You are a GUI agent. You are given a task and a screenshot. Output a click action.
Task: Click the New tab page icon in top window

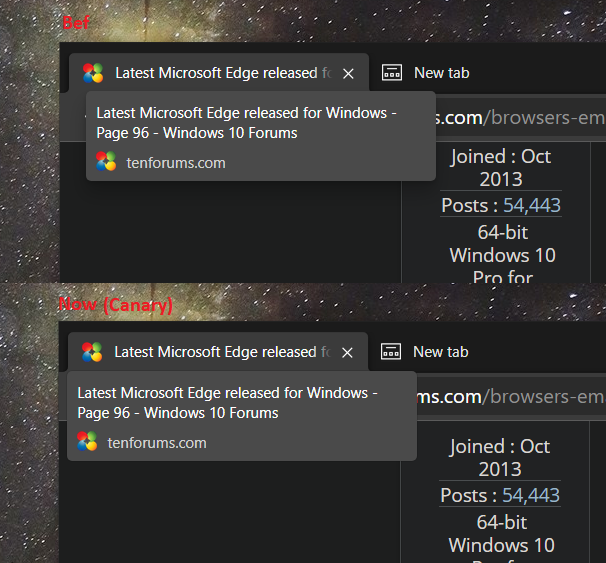coord(392,73)
